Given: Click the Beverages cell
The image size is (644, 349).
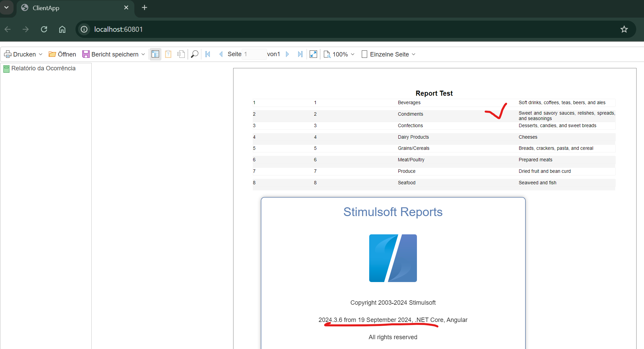Looking at the screenshot, I should pyautogui.click(x=409, y=102).
